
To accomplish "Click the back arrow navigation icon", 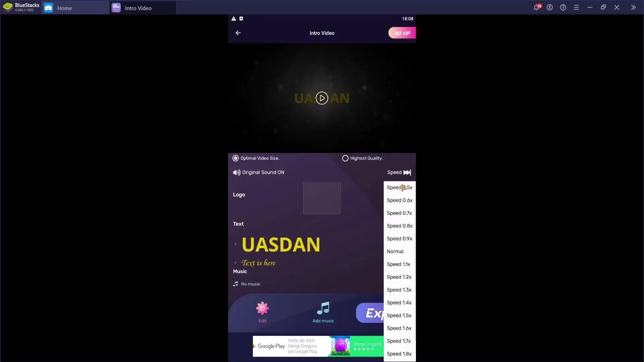I will (238, 33).
